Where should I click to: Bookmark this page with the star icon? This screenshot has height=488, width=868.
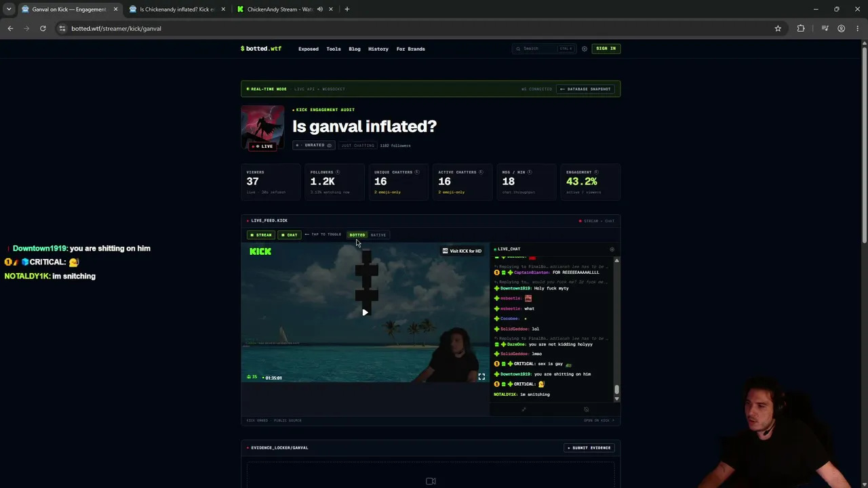pos(778,28)
